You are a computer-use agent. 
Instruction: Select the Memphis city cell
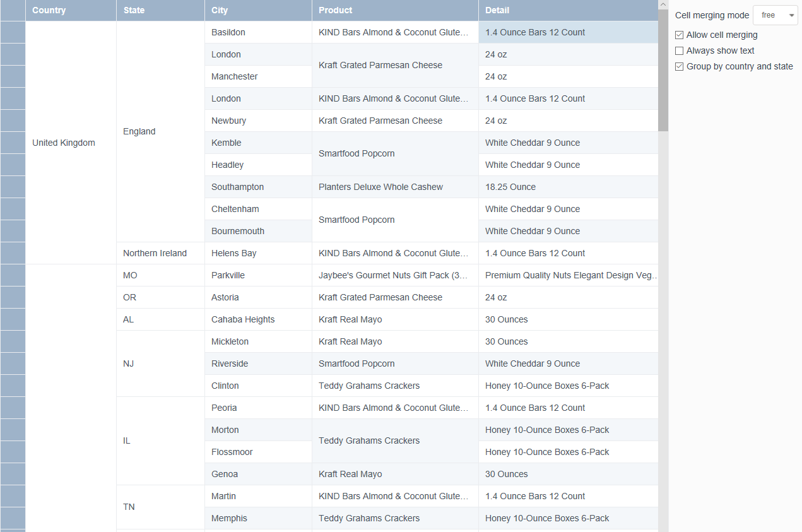(x=258, y=518)
